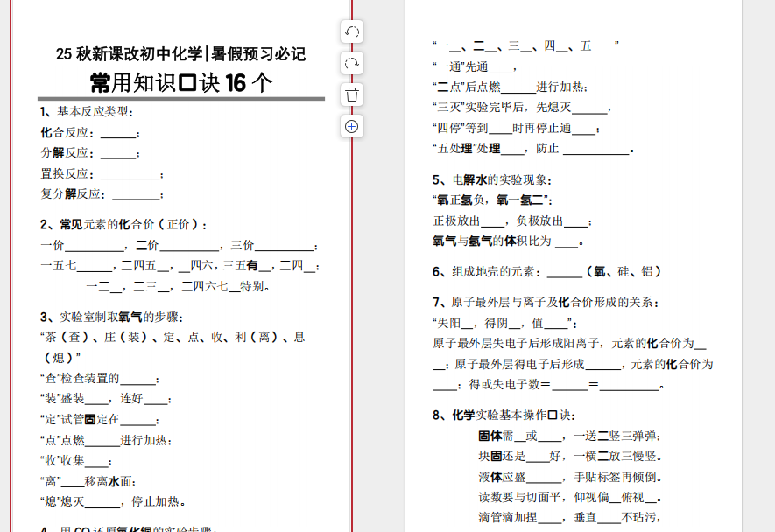Viewport: 775px width, 532px height.
Task: Click the red divider line between the pages
Action: (x=352, y=350)
